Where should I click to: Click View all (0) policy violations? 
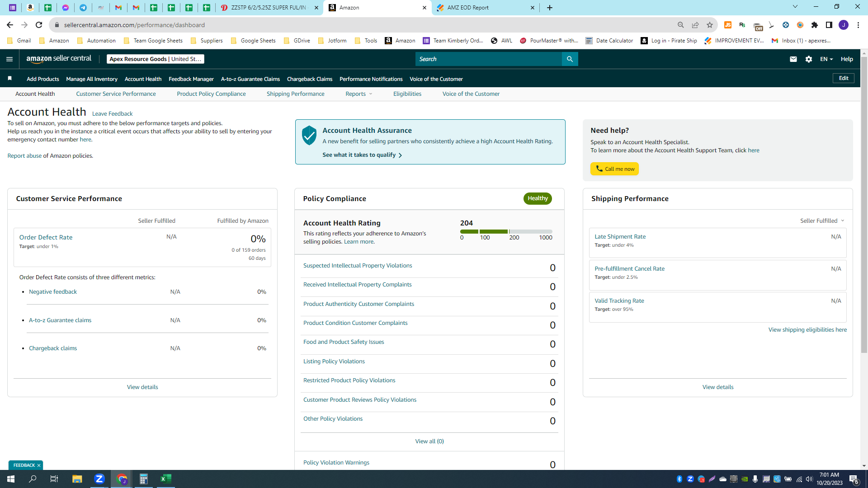(x=429, y=441)
